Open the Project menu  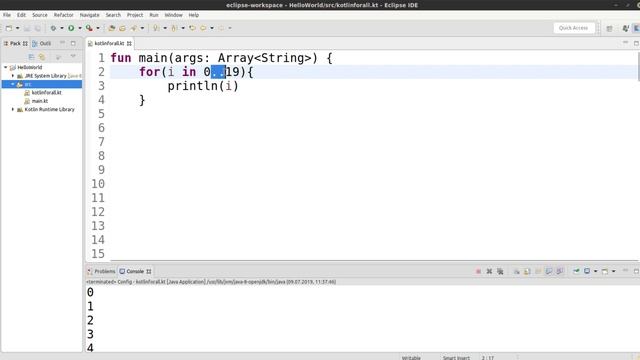point(135,15)
